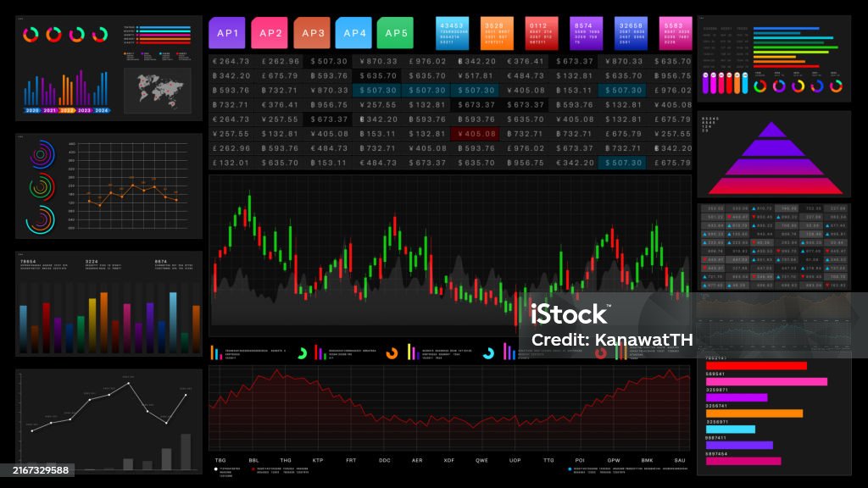This screenshot has width=868, height=488.
Task: Click the red-highlighted ¥405.08 cell
Action: tap(475, 134)
